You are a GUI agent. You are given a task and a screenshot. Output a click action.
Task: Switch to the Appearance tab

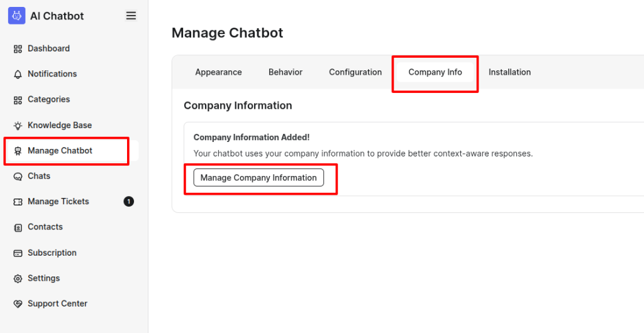[218, 72]
